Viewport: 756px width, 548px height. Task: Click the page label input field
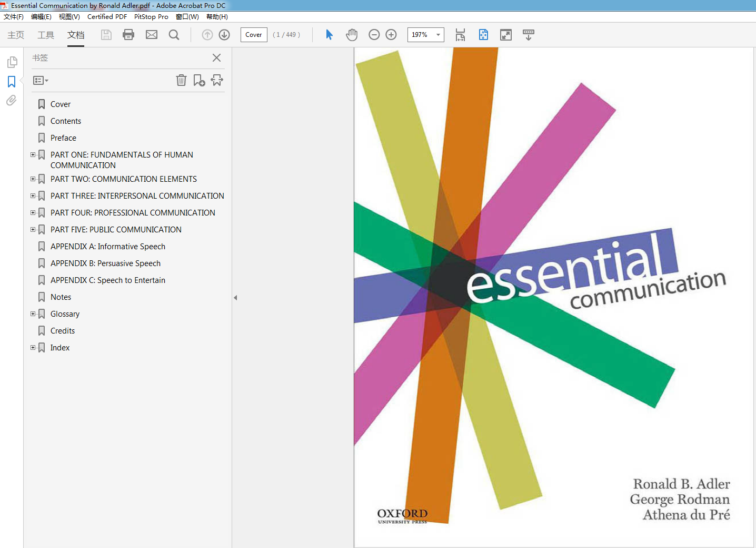[x=254, y=35]
